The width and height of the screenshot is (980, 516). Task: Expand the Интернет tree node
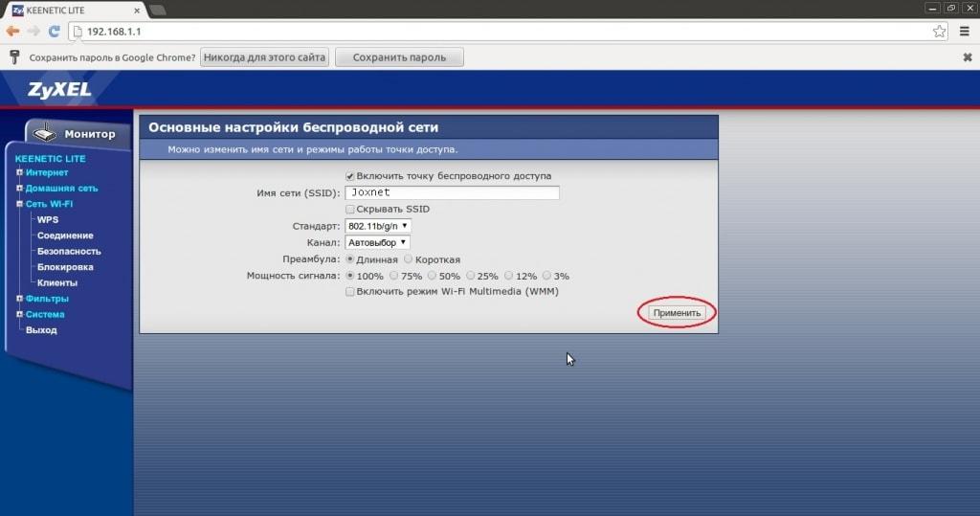(x=19, y=172)
